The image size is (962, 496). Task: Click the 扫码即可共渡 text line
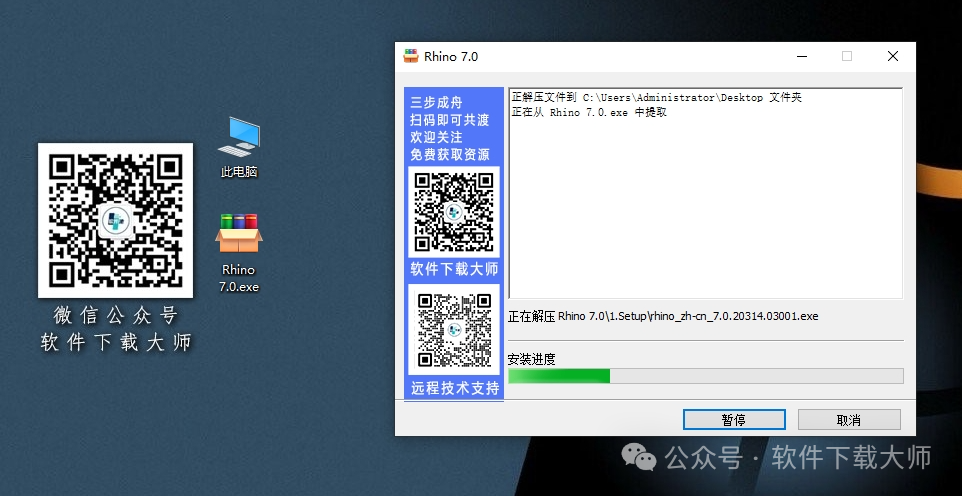click(x=450, y=120)
